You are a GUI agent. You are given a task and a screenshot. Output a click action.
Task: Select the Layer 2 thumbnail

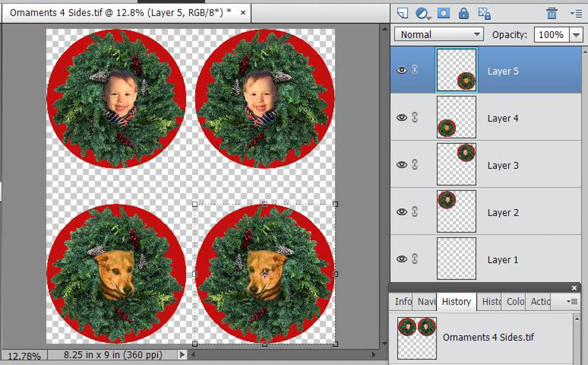coord(456,211)
